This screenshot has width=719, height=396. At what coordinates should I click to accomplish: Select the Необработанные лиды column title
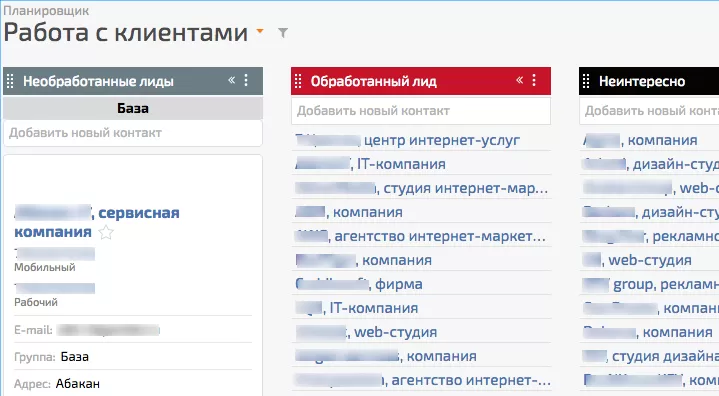[x=98, y=82]
